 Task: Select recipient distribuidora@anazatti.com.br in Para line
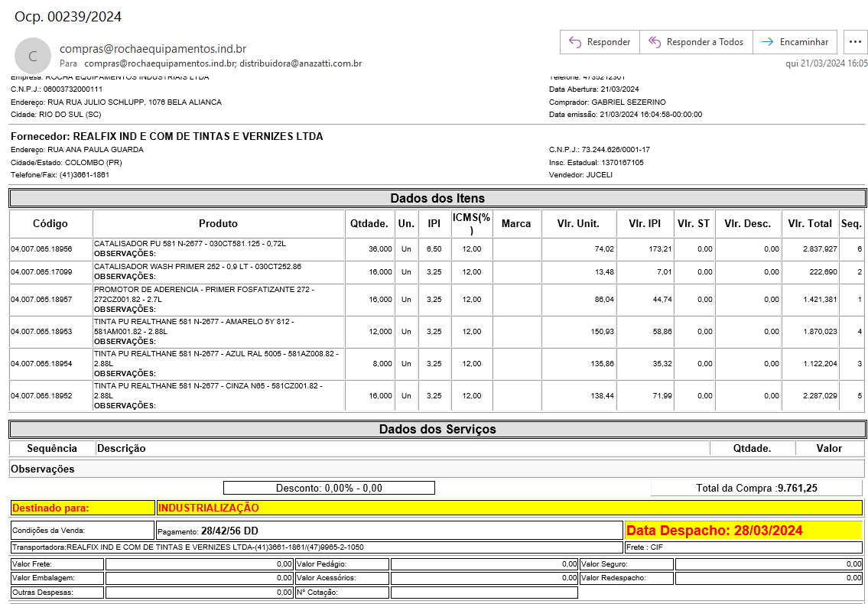(301, 63)
